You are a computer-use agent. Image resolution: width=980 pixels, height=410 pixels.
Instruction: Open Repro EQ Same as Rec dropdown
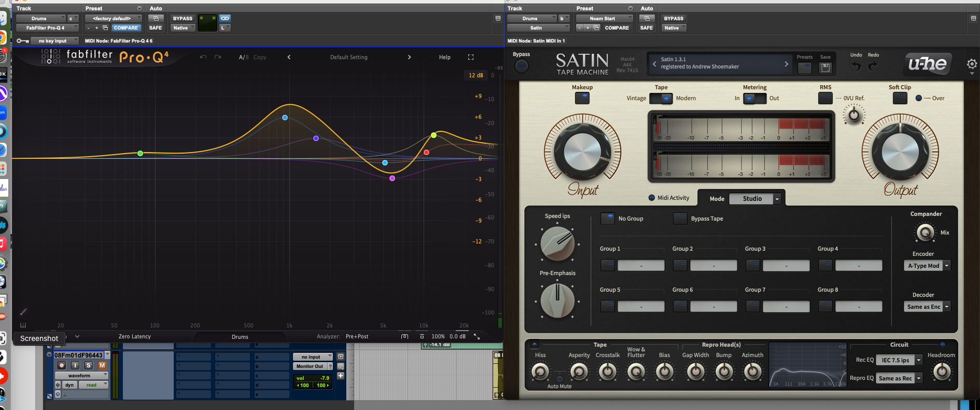[x=899, y=378]
